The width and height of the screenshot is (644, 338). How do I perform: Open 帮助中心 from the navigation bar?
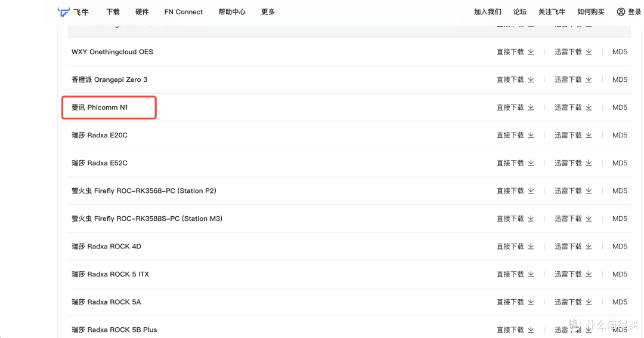click(232, 12)
